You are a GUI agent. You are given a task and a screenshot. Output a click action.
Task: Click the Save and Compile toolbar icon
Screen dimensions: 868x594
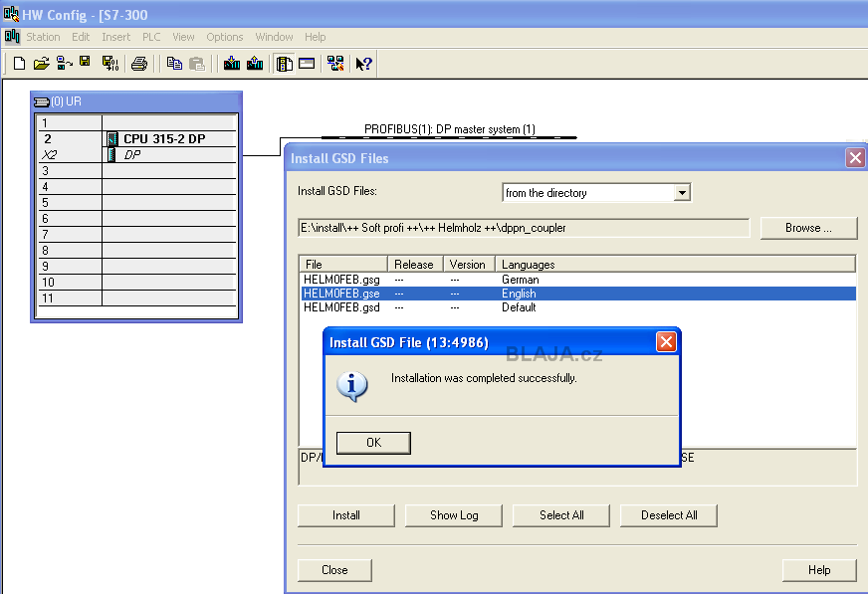point(110,64)
